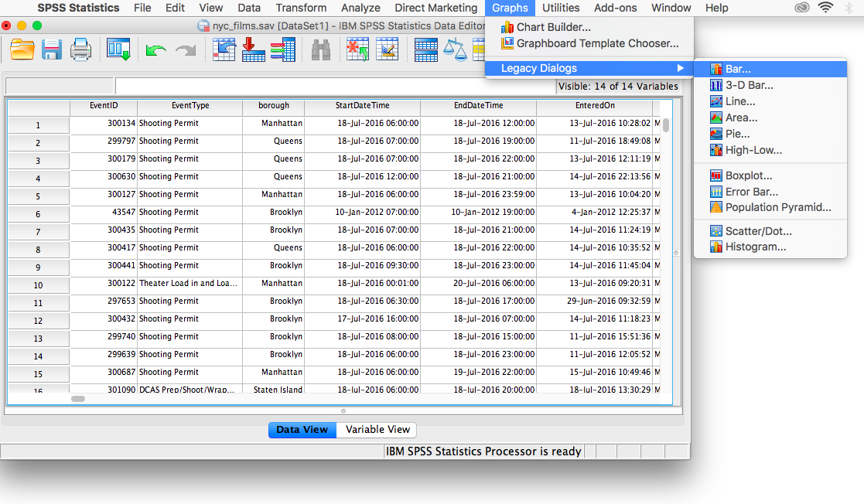Choose Graphboard Template Chooser
The height and width of the screenshot is (504, 864).
(589, 43)
